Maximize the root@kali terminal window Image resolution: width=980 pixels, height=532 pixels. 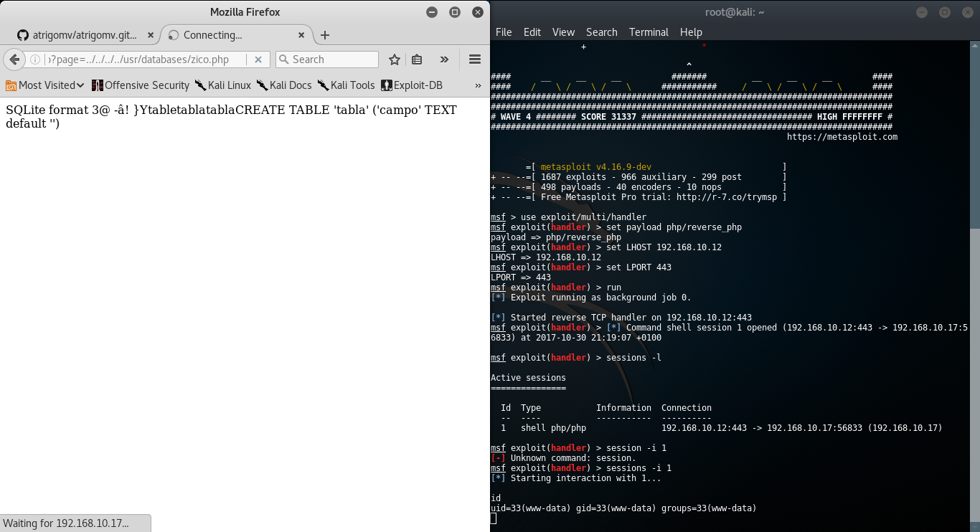[945, 12]
